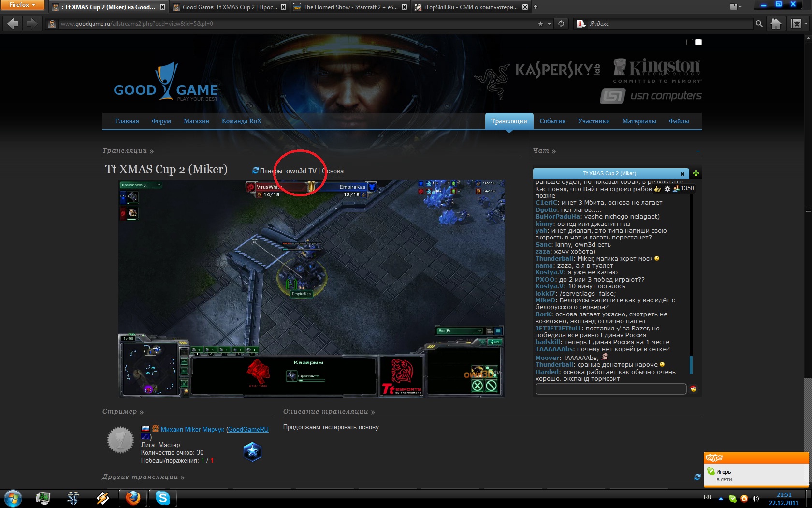Image resolution: width=812 pixels, height=508 pixels.
Task: Click the refresh icon beside player links
Action: (255, 170)
